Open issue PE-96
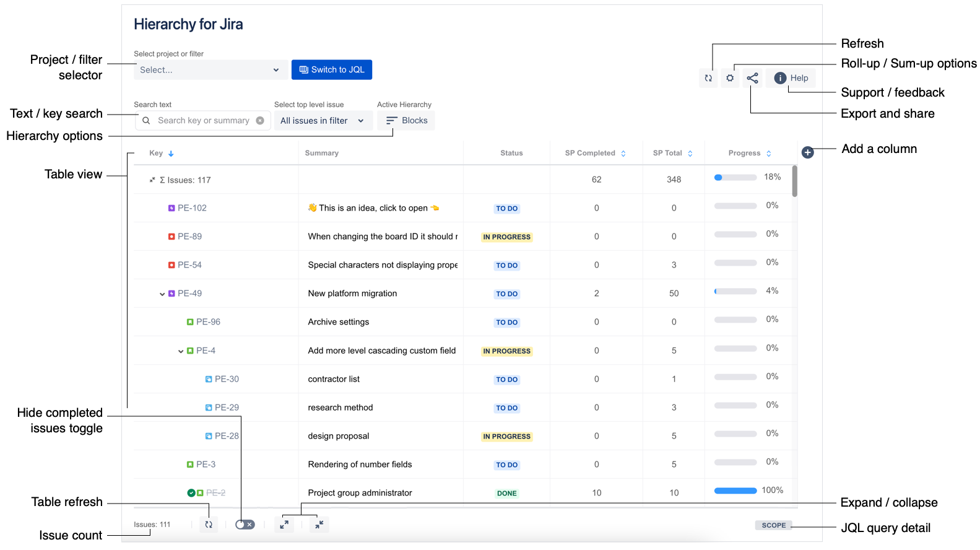The image size is (980, 550). (x=208, y=322)
